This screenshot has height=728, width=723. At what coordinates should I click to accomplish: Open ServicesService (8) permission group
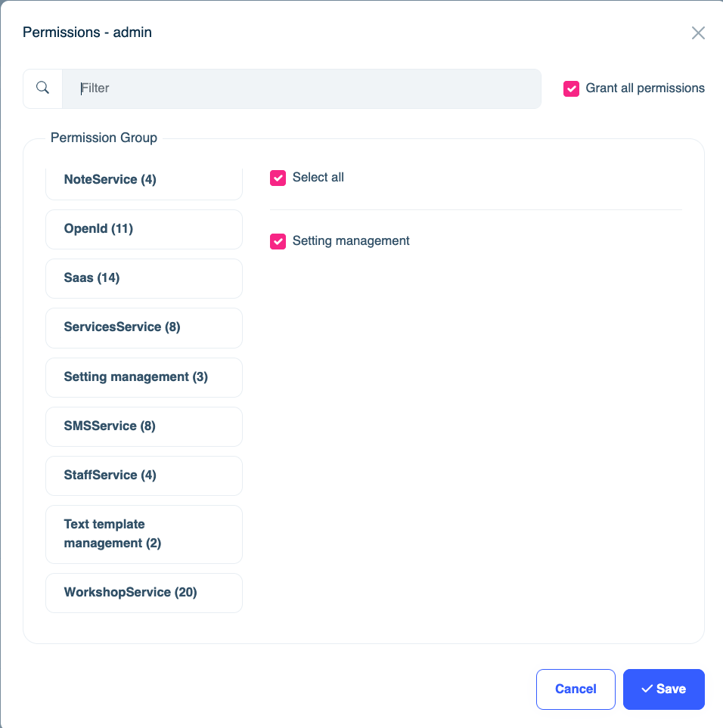(x=144, y=327)
